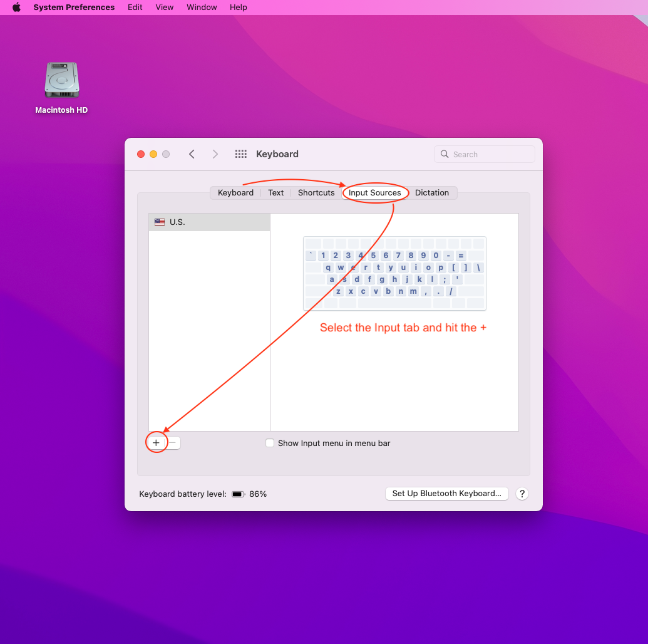Open the Apple menu
Screen dimensions: 648x644
pos(16,7)
